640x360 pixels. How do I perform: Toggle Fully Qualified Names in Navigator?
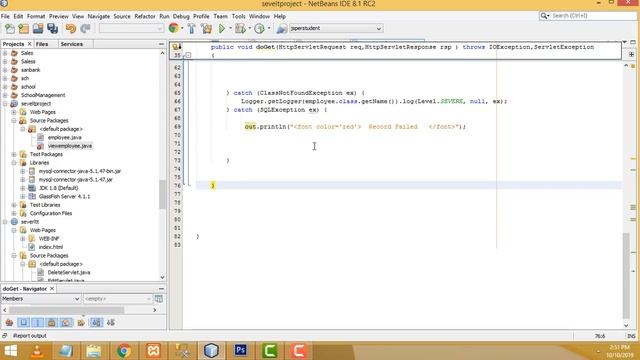[x=81, y=322]
